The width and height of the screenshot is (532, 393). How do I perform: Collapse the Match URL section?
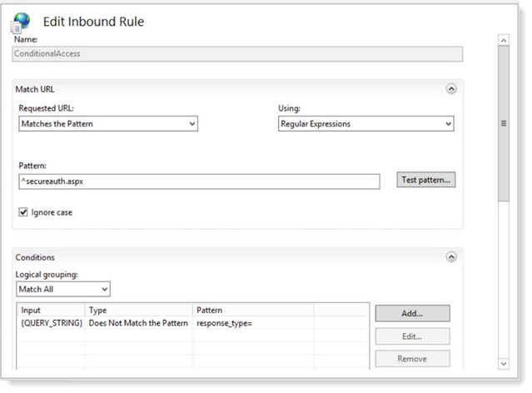click(x=451, y=89)
